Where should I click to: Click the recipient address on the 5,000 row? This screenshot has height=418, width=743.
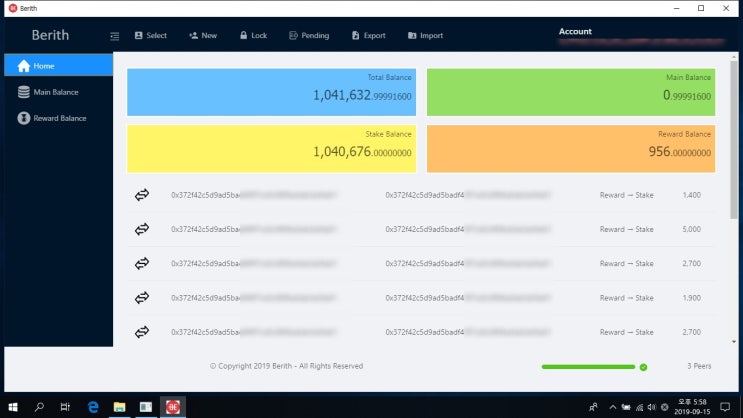tap(468, 229)
